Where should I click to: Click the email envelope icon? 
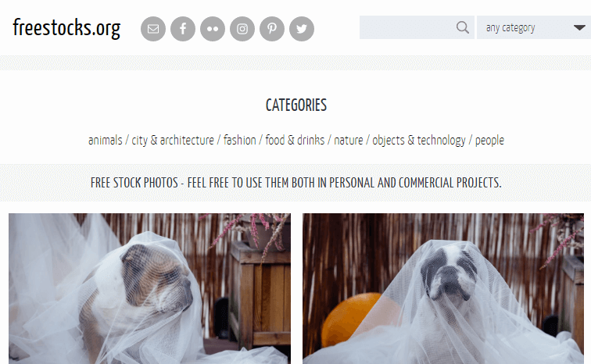click(153, 29)
